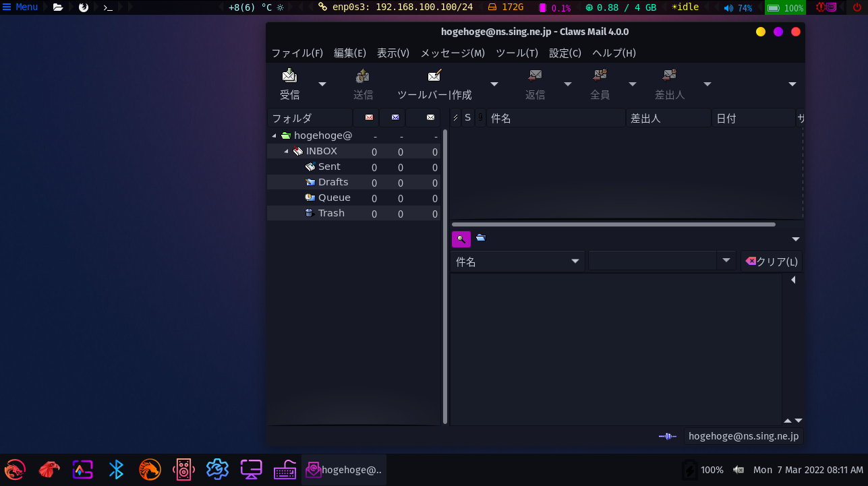868x486 pixels.
Task: Open the ファイル(F) menu
Action: (297, 53)
